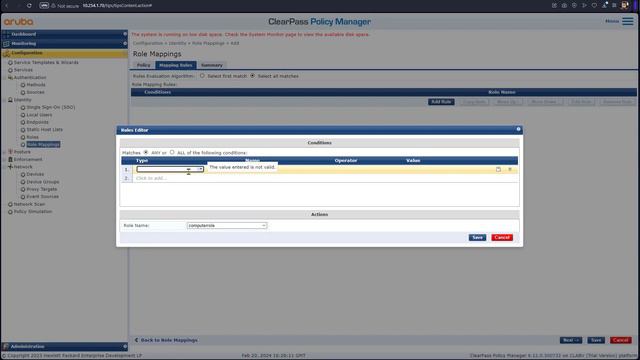The height and width of the screenshot is (360, 640).
Task: Select ANY match radio button
Action: (x=146, y=152)
